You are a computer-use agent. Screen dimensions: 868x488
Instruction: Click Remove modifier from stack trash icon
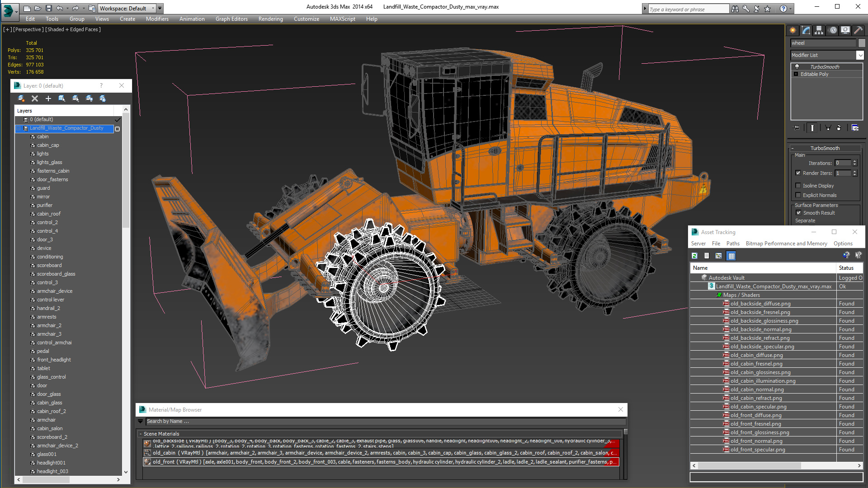point(839,128)
